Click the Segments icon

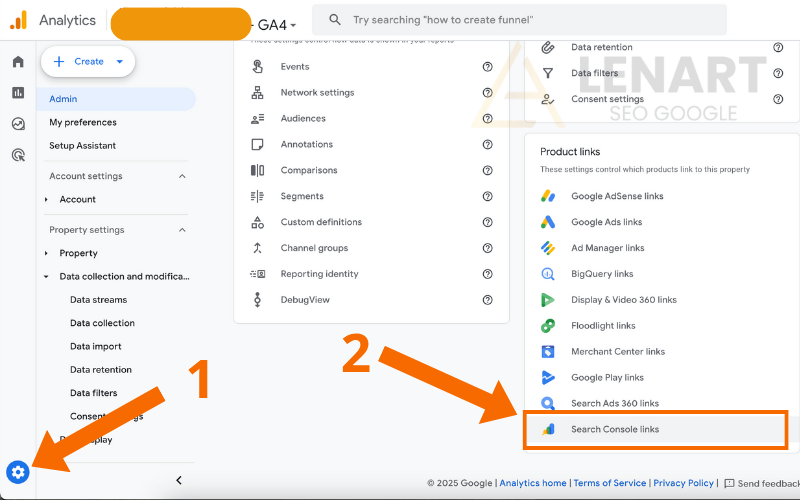pyautogui.click(x=257, y=196)
